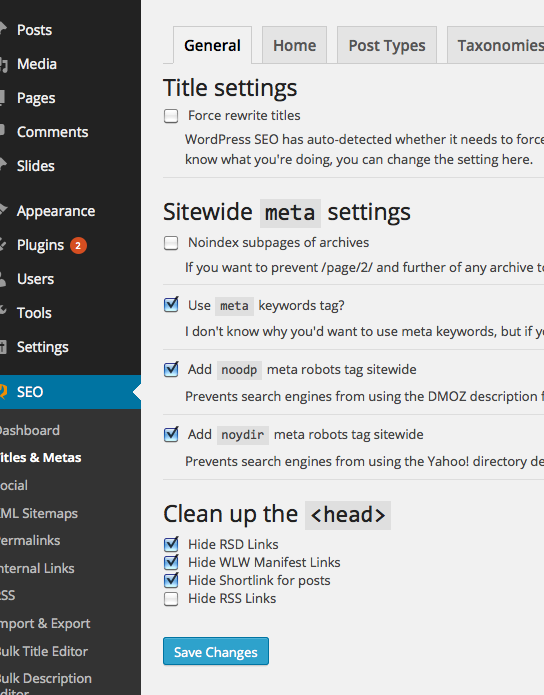This screenshot has width=544, height=695.
Task: Save Changes to SEO settings
Action: coord(215,652)
